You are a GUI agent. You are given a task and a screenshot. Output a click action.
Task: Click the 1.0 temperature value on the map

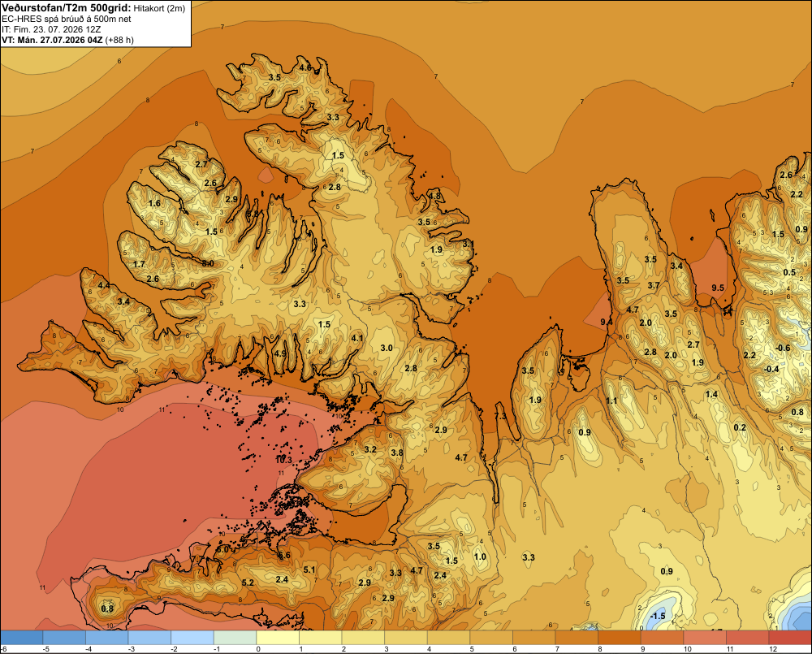point(480,557)
